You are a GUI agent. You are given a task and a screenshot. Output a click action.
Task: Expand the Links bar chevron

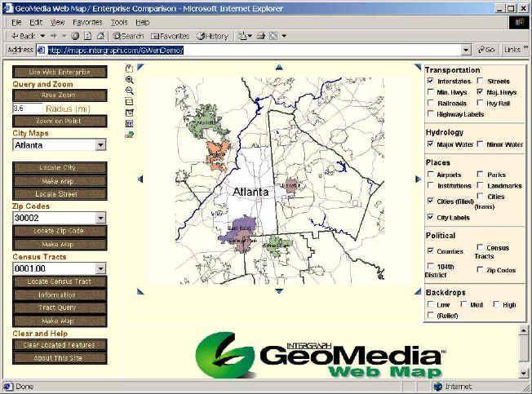click(x=526, y=47)
